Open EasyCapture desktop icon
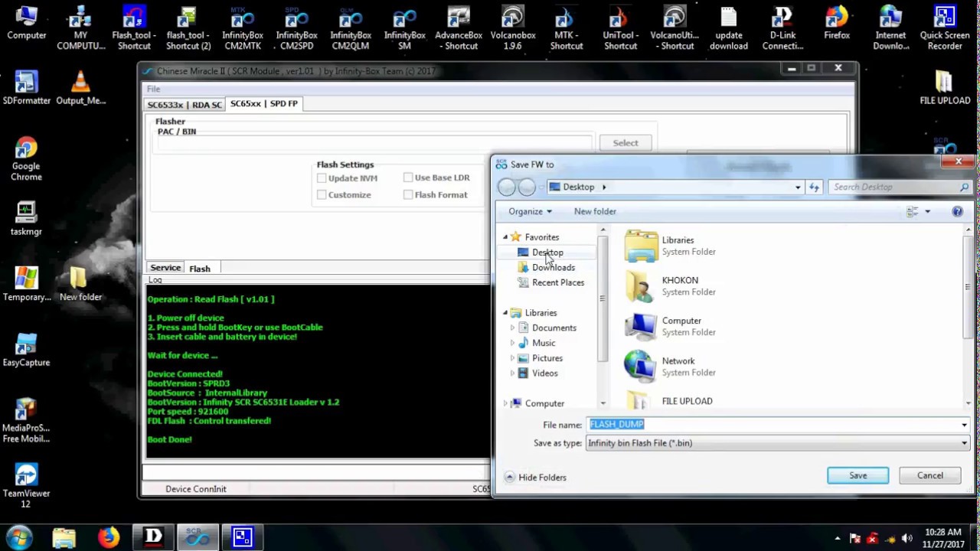980x551 pixels. 26,350
